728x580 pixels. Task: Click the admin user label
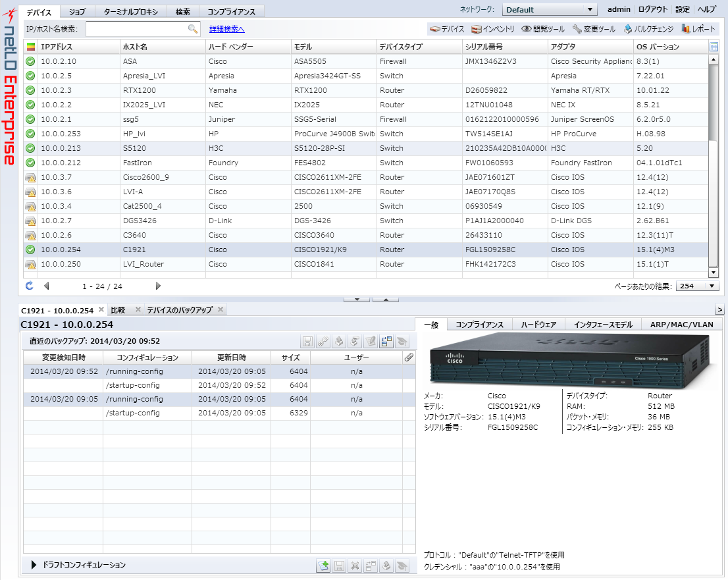(619, 9)
